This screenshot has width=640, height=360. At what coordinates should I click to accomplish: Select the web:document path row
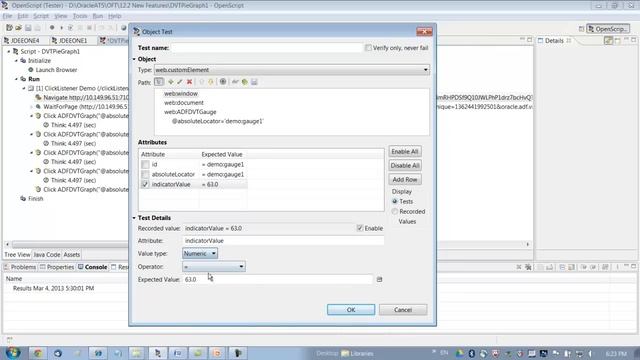click(184, 103)
